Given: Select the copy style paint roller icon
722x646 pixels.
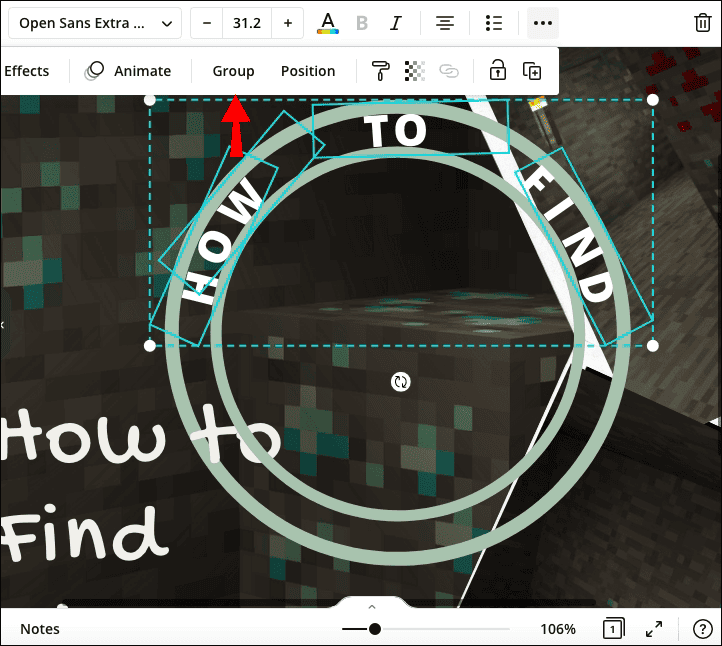Looking at the screenshot, I should click(x=380, y=71).
